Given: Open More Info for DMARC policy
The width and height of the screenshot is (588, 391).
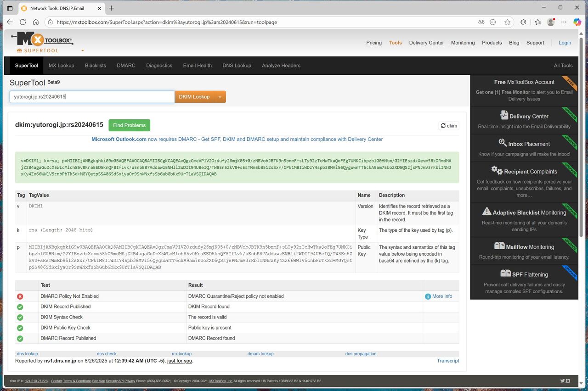Looking at the screenshot, I should (442, 296).
